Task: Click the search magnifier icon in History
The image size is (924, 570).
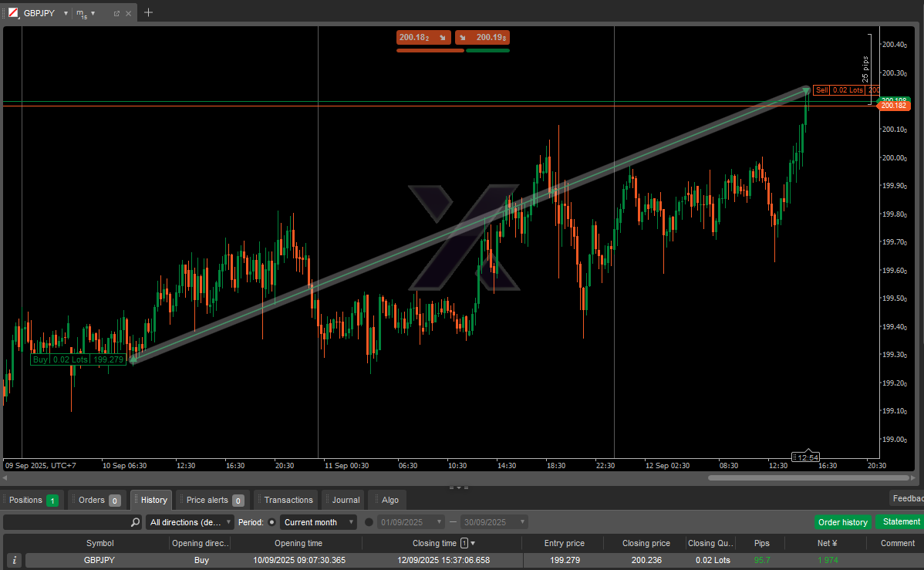Action: [136, 522]
